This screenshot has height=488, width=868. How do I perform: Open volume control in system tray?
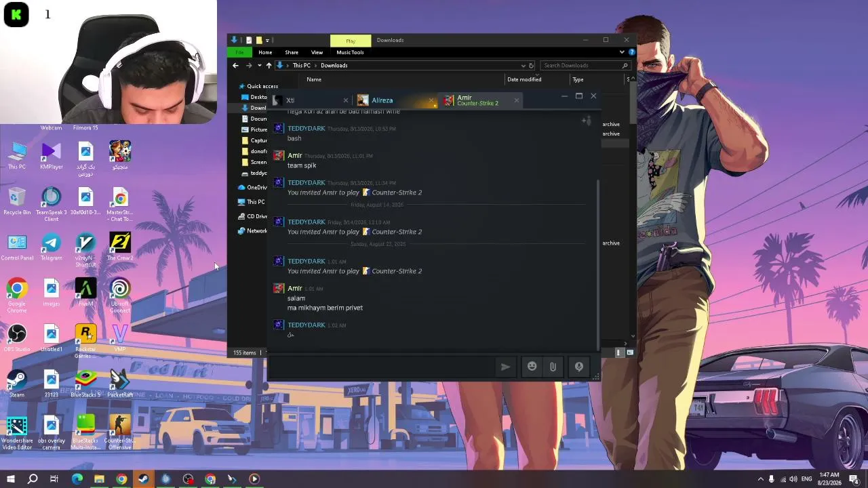793,479
